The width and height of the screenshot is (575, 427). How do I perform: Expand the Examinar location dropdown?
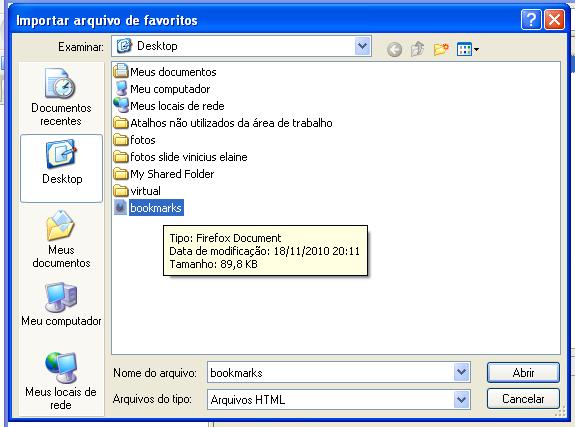point(362,46)
